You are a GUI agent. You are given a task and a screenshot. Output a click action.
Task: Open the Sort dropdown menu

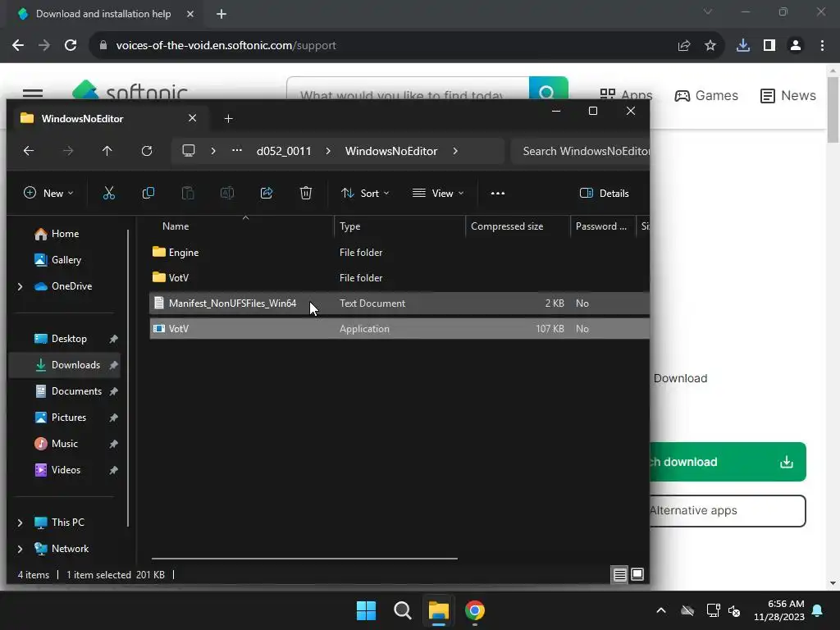tap(365, 194)
